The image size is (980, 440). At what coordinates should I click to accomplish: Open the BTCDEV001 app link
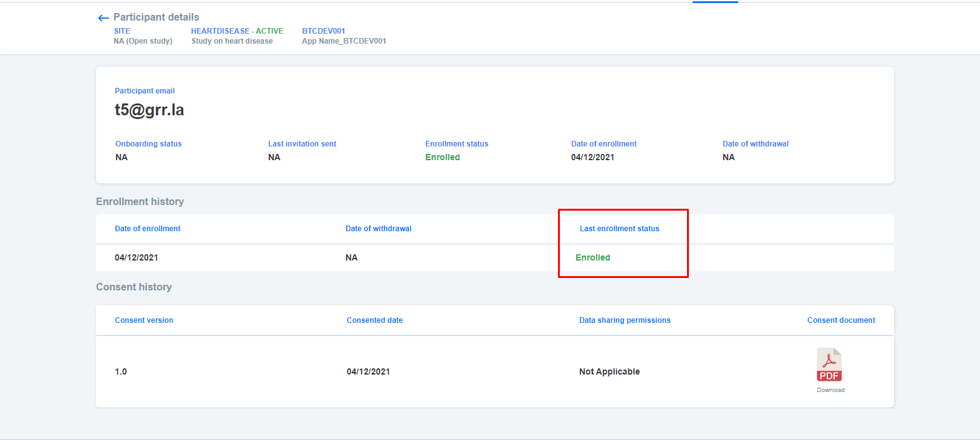pos(324,31)
